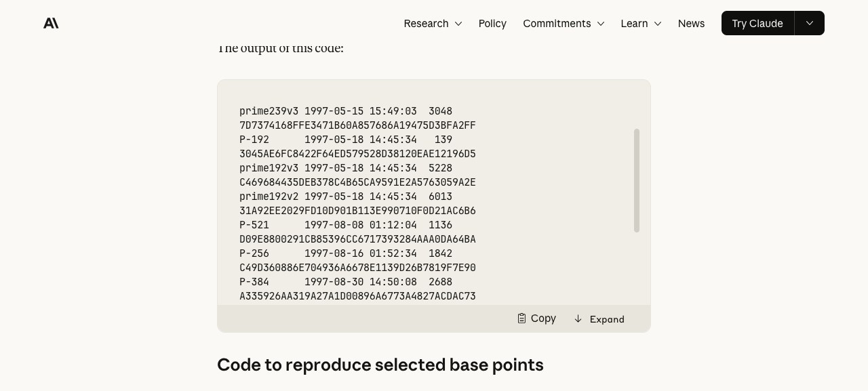The image size is (868, 391).
Task: Click the prime239v3 output line
Action: [x=346, y=111]
